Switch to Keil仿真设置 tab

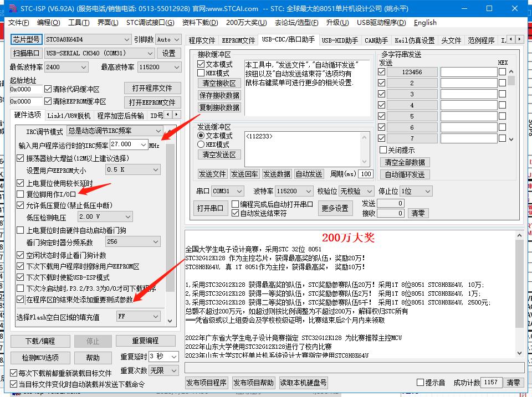tap(415, 40)
